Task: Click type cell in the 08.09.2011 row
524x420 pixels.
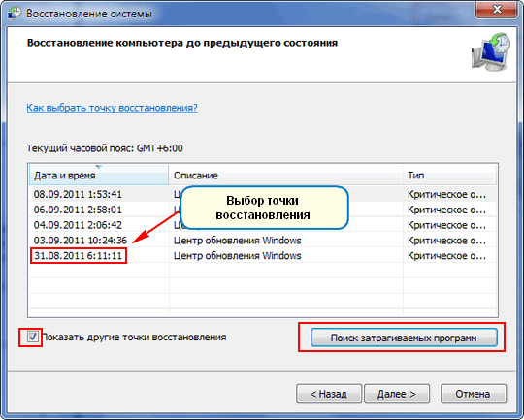Action: [x=446, y=194]
